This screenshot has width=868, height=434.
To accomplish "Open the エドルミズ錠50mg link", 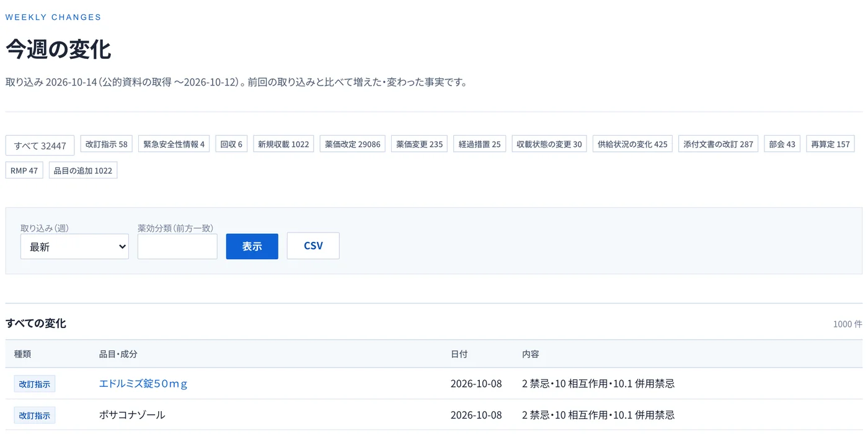I will 143,384.
